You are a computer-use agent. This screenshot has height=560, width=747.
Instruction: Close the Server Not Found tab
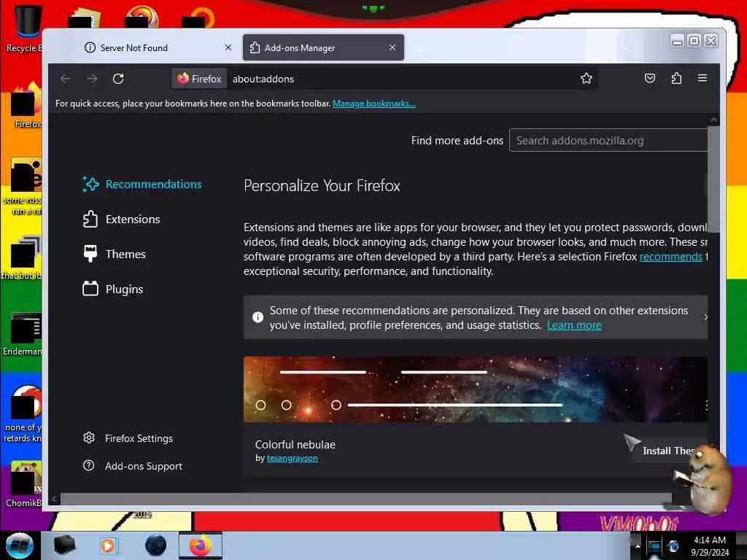(x=228, y=47)
